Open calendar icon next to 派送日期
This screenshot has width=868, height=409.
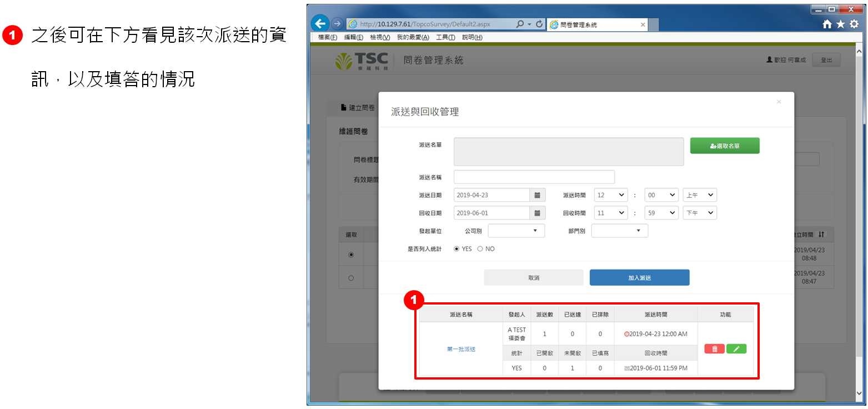click(537, 195)
